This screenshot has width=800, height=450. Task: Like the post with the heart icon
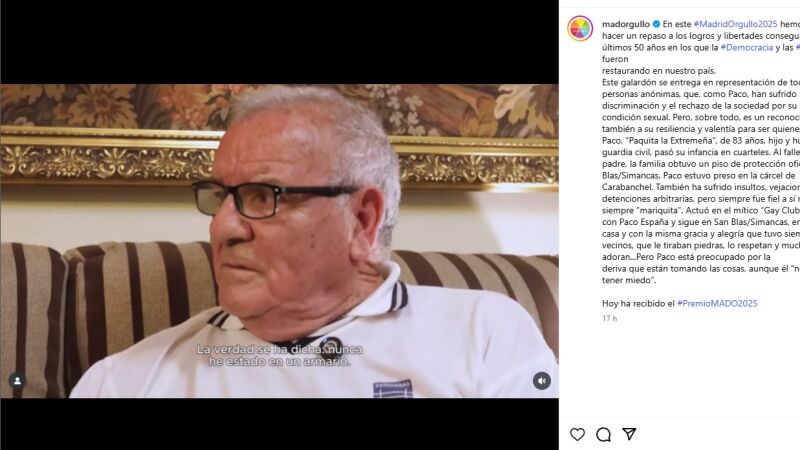coord(577,434)
